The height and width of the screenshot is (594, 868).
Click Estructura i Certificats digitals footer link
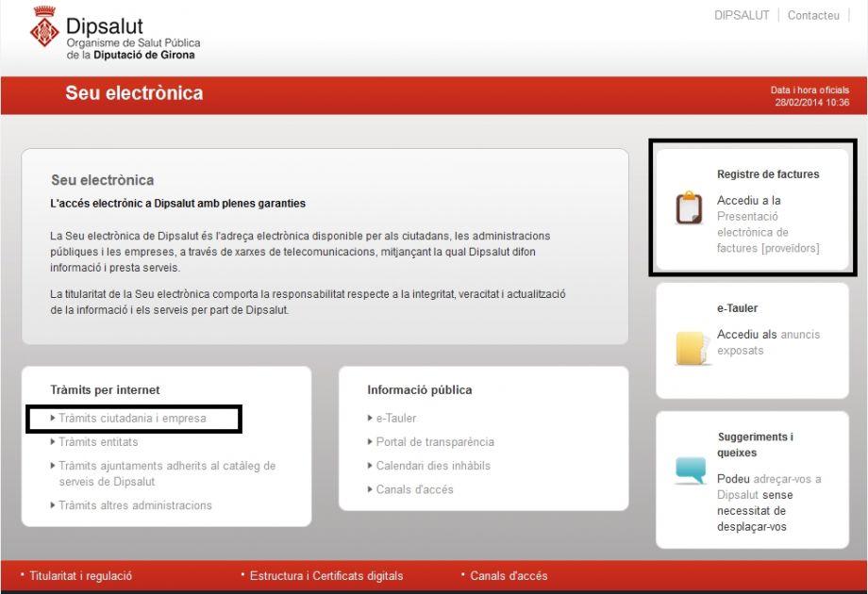326,575
